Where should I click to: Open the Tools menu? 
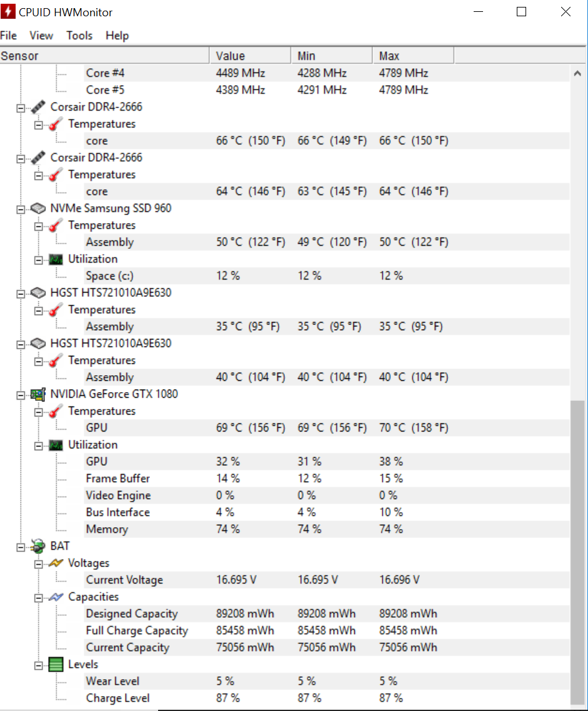point(79,36)
